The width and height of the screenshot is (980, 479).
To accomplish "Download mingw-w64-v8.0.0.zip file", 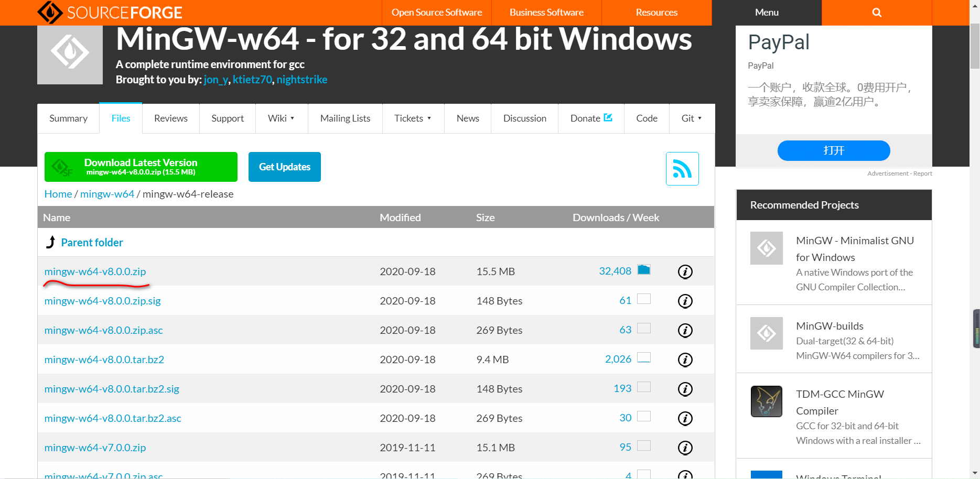I will click(95, 271).
